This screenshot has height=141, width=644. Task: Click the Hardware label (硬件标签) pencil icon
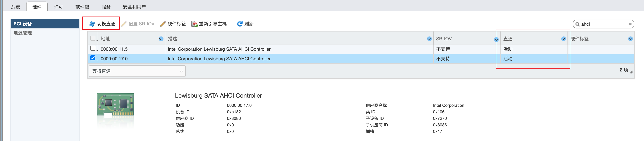[163, 24]
